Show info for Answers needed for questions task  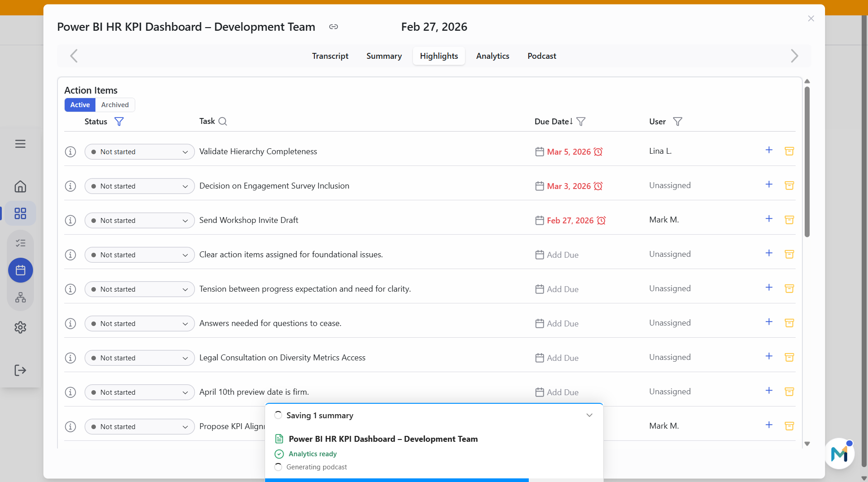click(x=71, y=323)
